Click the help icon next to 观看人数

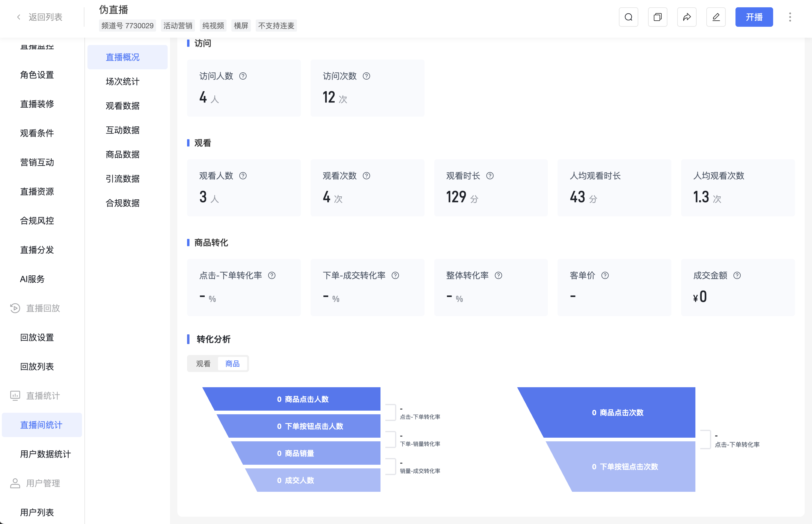243,176
